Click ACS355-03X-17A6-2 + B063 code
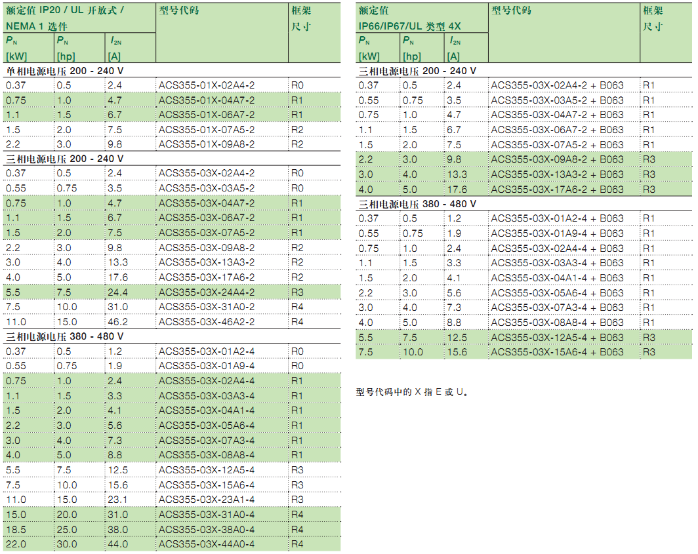 point(557,189)
